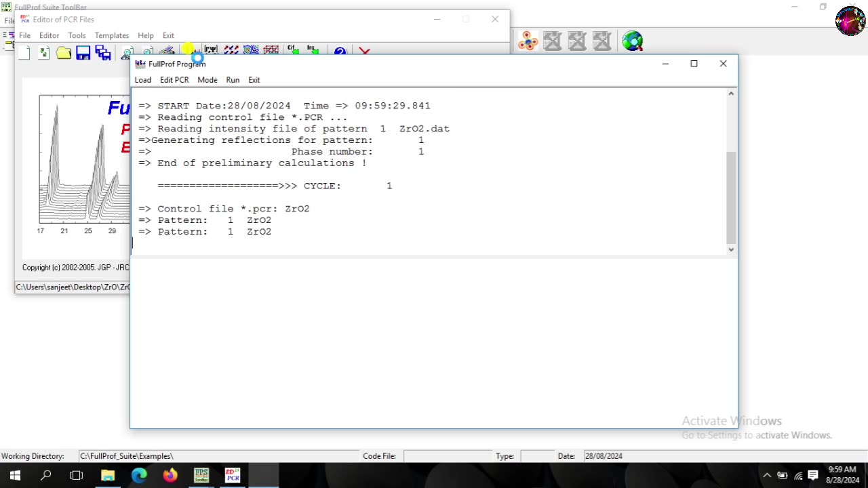The width and height of the screenshot is (868, 488).
Task: Open the Load menu in FullProf Program
Action: [143, 80]
